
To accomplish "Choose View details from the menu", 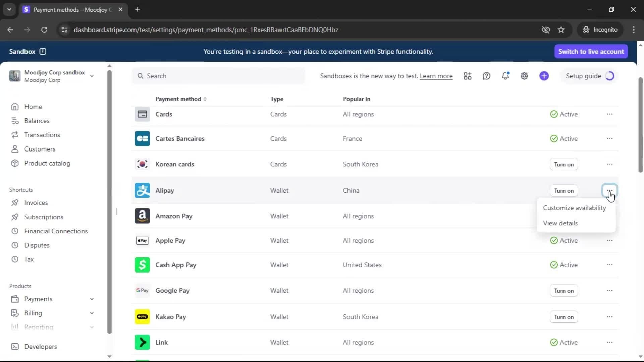I will pyautogui.click(x=560, y=223).
